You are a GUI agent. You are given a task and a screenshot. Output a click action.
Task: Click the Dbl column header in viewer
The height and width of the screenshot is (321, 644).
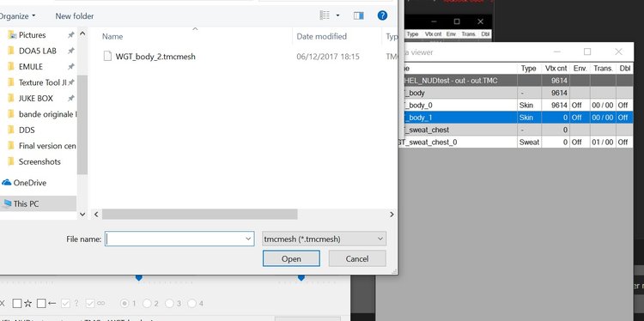pos(624,69)
